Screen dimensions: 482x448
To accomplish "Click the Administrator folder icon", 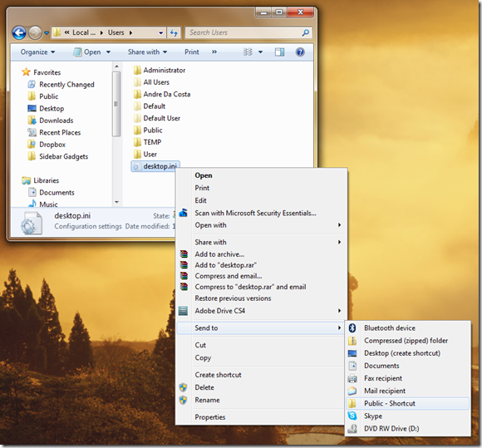I will coord(137,71).
